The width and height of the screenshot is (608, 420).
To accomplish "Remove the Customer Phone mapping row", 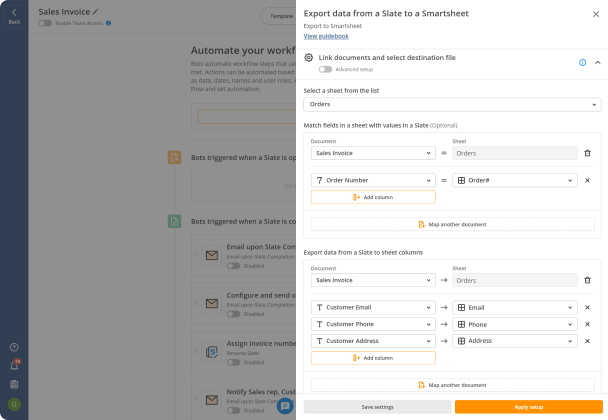I will tap(587, 324).
